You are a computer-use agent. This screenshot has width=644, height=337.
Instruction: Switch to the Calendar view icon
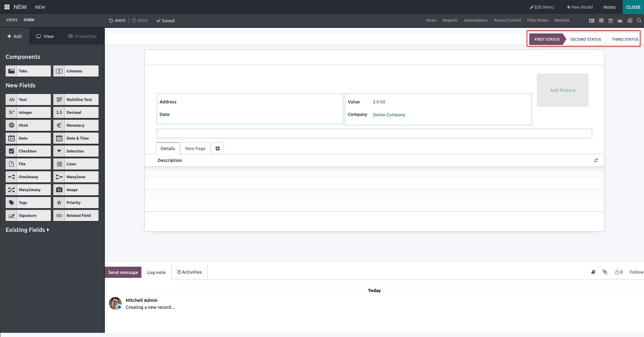tap(611, 21)
